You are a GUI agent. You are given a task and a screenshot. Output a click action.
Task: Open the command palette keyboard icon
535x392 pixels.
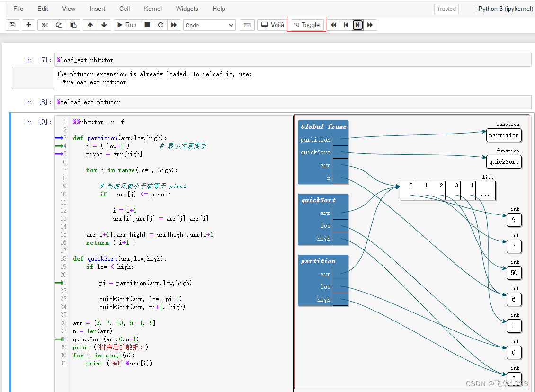pos(247,25)
